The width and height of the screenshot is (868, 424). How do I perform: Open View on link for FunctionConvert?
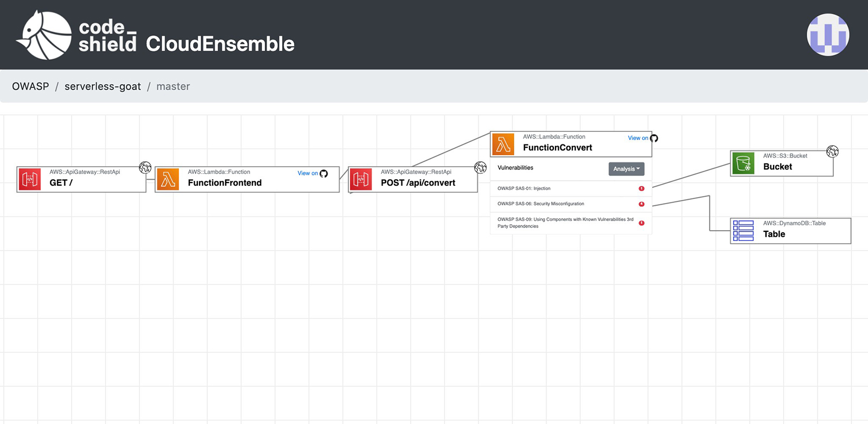pyautogui.click(x=638, y=138)
